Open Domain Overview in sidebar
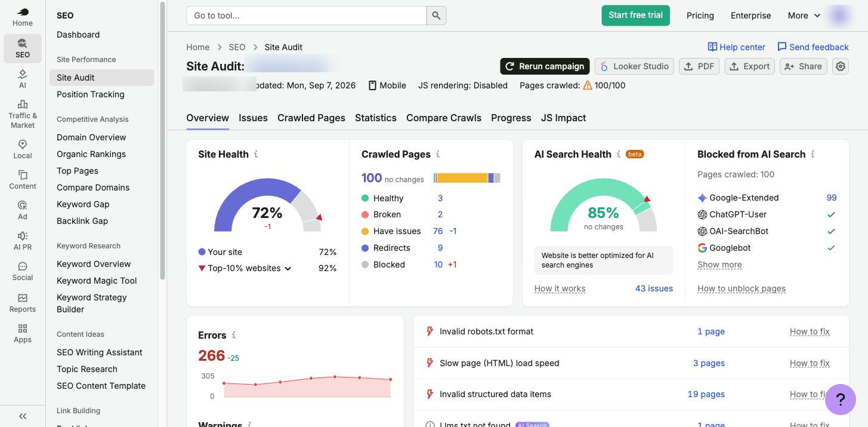The height and width of the screenshot is (427, 868). point(91,137)
